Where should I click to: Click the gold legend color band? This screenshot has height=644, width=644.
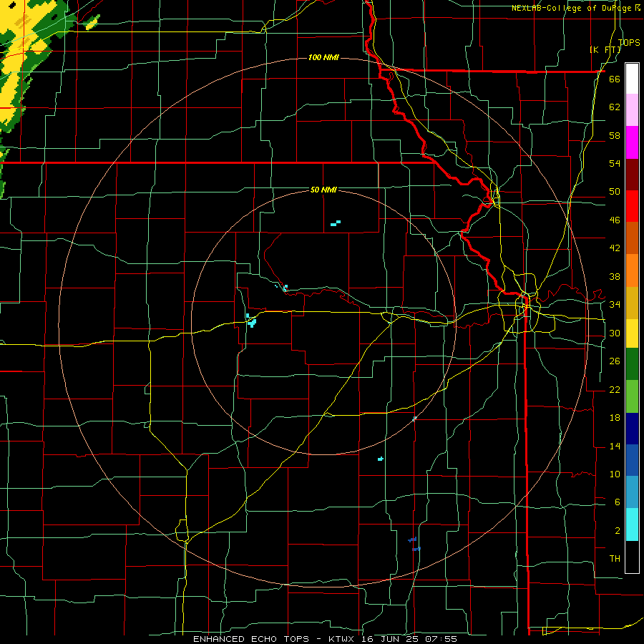pyautogui.click(x=632, y=303)
